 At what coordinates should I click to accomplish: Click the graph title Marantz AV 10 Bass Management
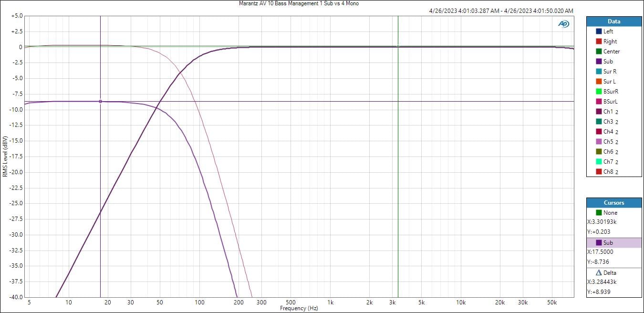(x=299, y=3)
